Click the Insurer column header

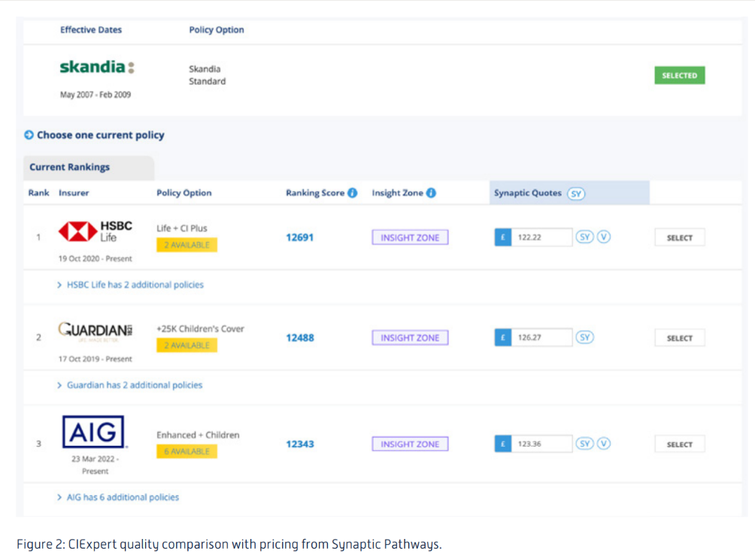(x=74, y=193)
